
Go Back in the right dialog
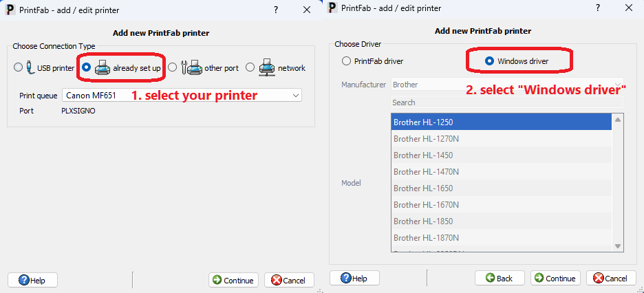500,278
